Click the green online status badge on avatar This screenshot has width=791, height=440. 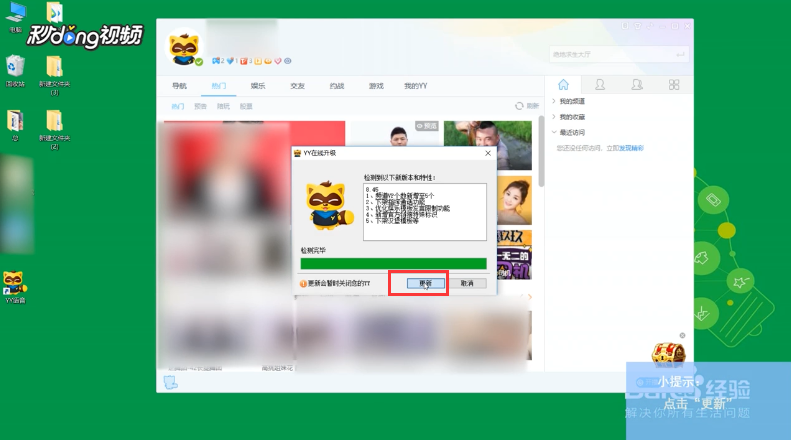tap(199, 62)
